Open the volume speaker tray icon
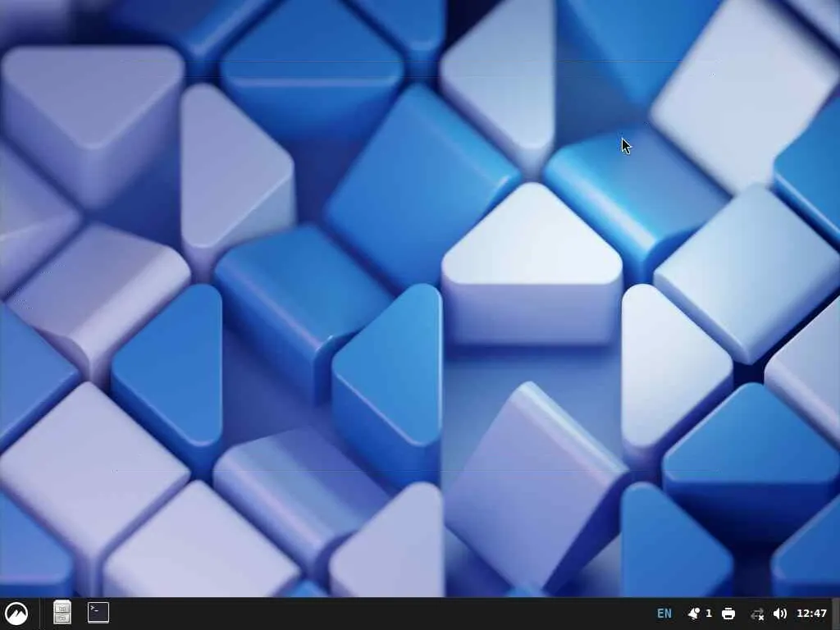Viewport: 840px width, 630px height. pyautogui.click(x=780, y=614)
